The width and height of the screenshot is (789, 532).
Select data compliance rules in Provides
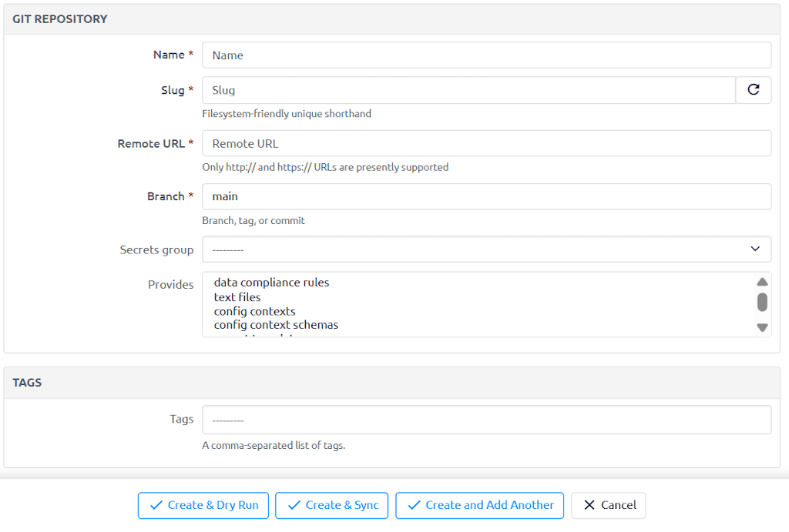coord(271,283)
